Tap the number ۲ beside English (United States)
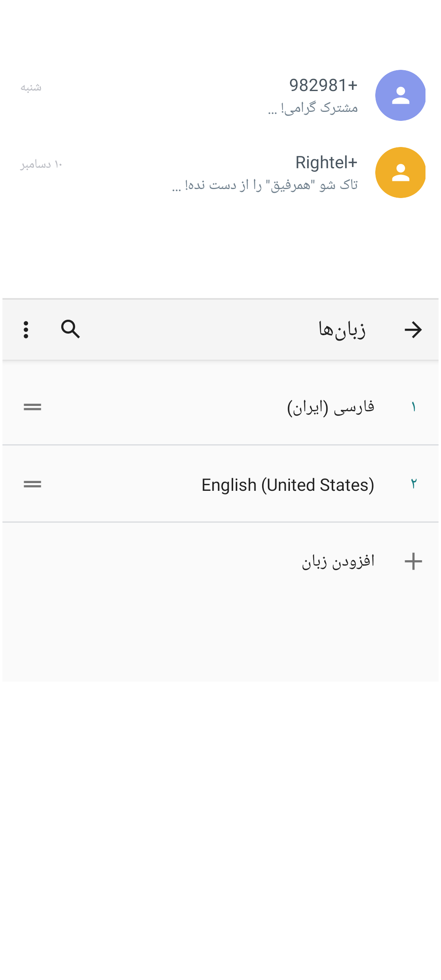 414,485
